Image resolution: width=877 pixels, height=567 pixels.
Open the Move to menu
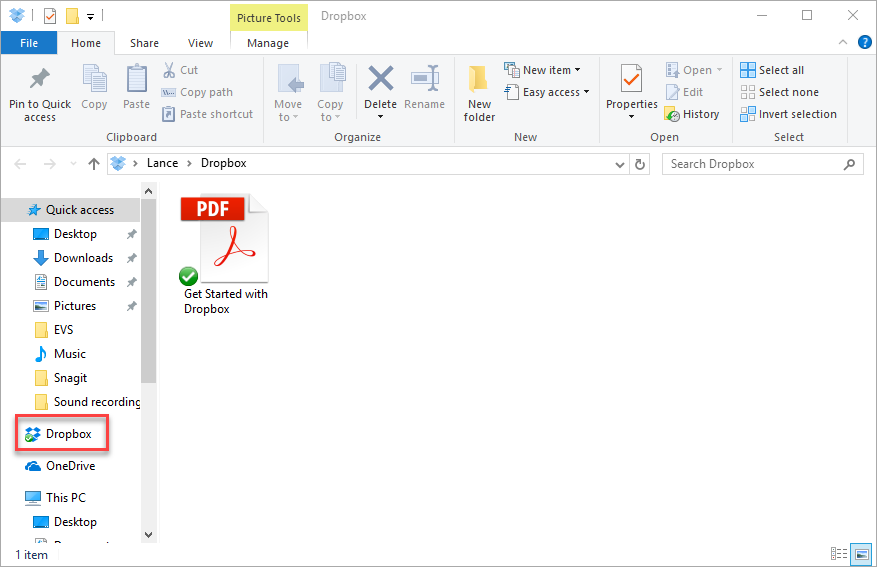288,93
